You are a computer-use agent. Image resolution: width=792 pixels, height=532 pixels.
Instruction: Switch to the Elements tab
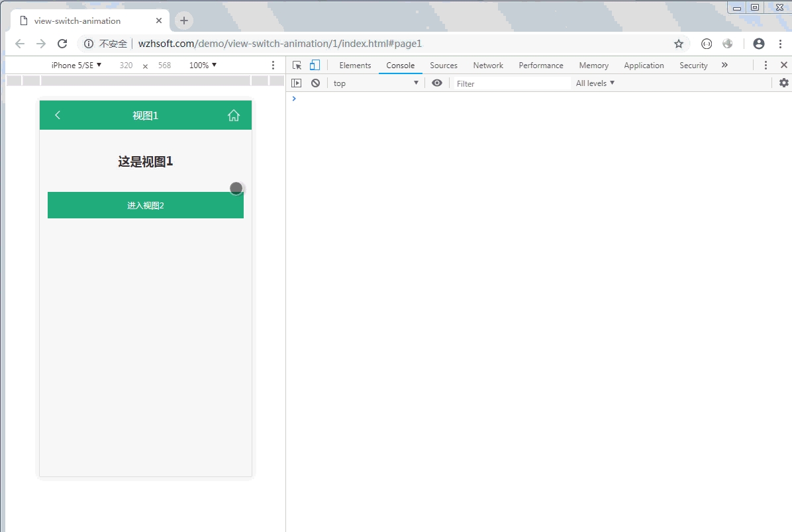355,66
